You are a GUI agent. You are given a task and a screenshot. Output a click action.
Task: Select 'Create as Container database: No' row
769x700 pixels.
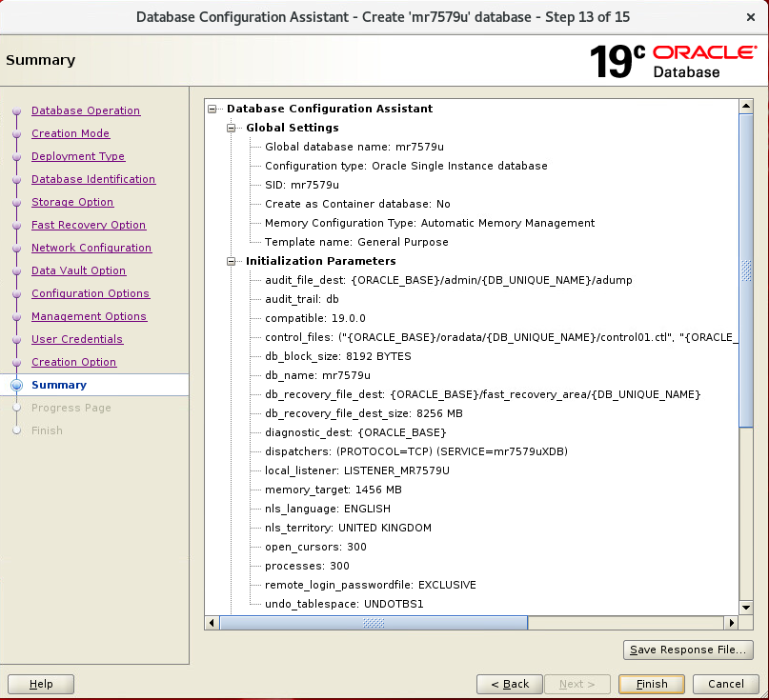click(x=357, y=205)
